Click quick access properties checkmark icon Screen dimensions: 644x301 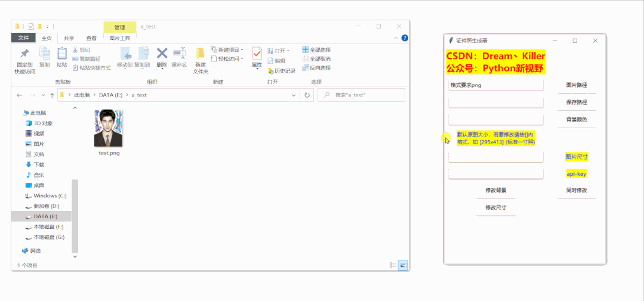coord(31,26)
